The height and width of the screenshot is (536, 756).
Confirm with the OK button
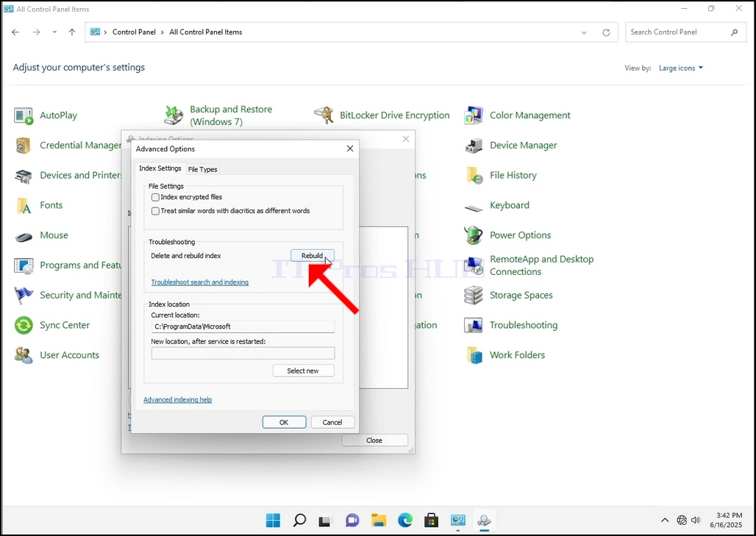tap(284, 422)
